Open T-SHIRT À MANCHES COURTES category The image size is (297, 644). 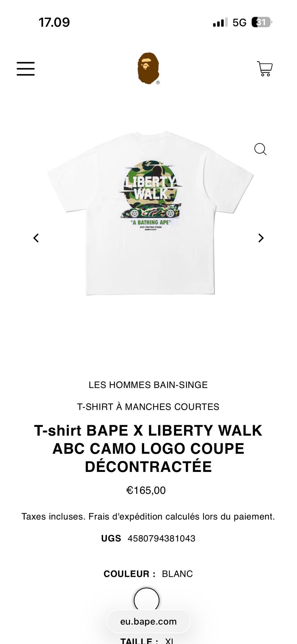click(148, 407)
